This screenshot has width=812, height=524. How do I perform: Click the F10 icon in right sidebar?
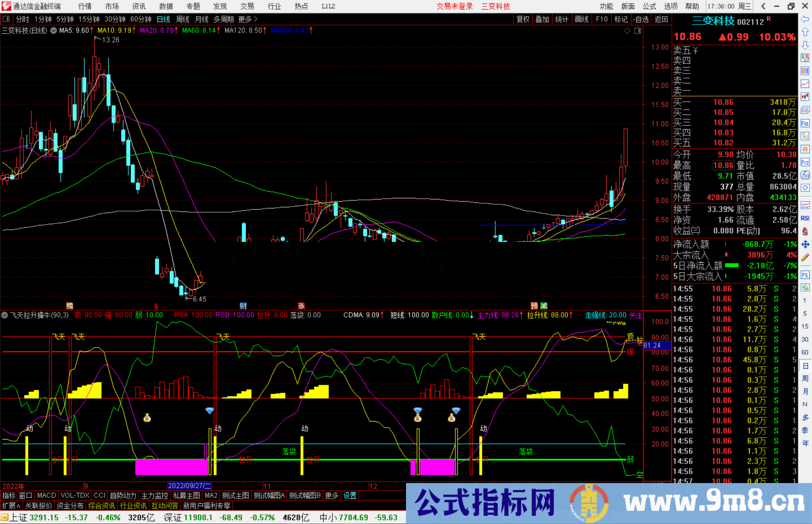click(x=805, y=123)
